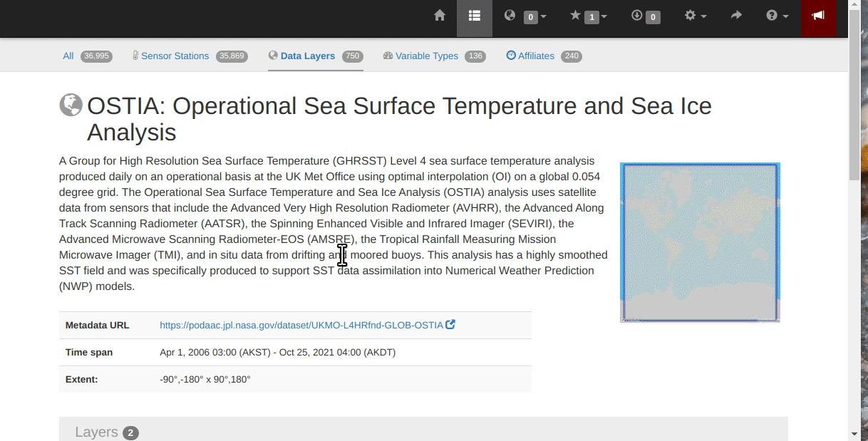Open the catalog list icon
Viewport: 868px width, 441px height.
pyautogui.click(x=475, y=16)
